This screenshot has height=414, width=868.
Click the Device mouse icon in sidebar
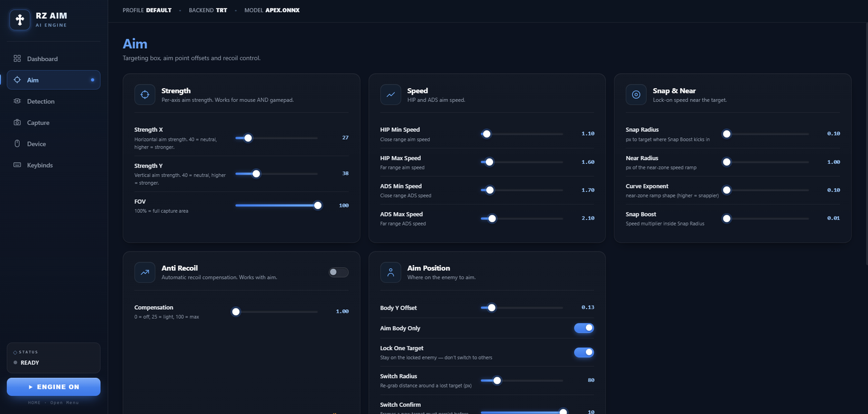17,143
